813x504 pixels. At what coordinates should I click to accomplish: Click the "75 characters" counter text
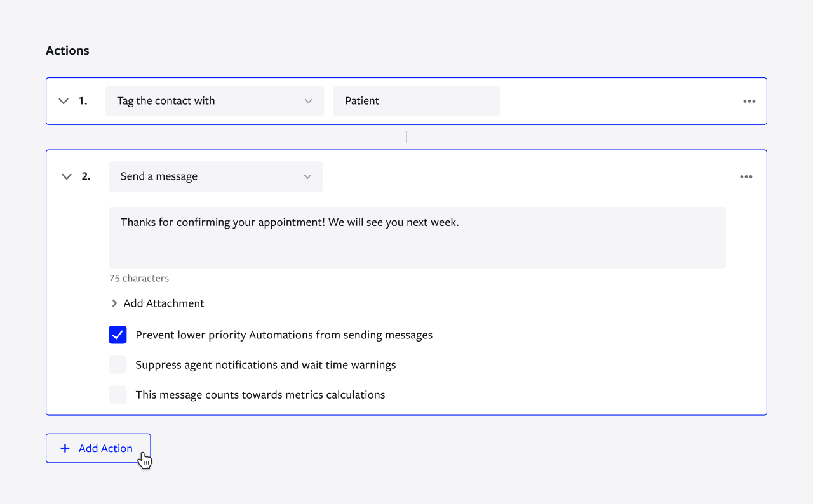coord(139,278)
